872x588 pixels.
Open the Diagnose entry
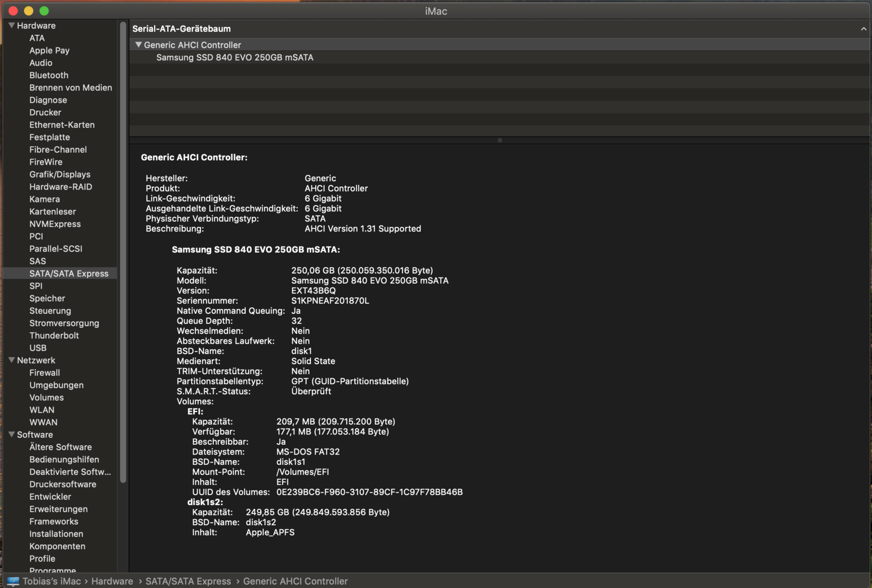[48, 100]
